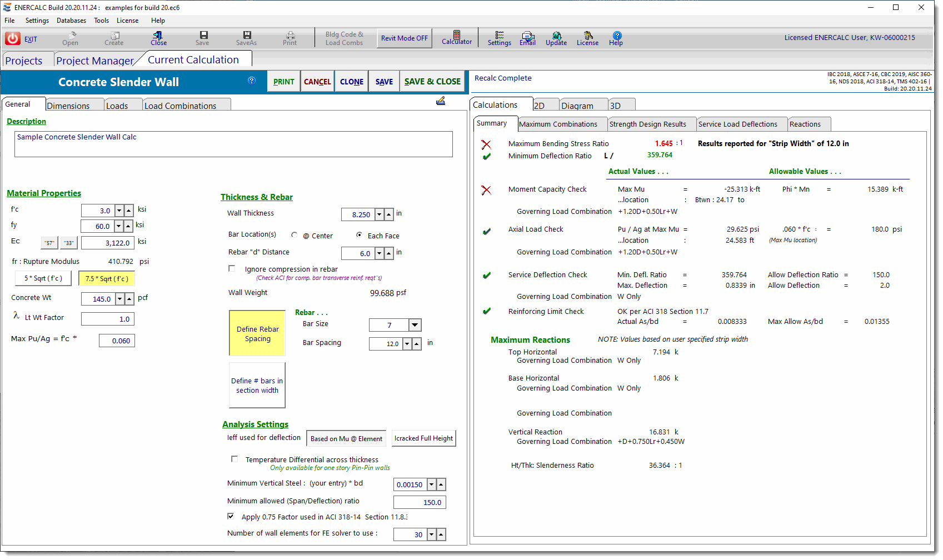Click the EXIT power icon

point(13,38)
